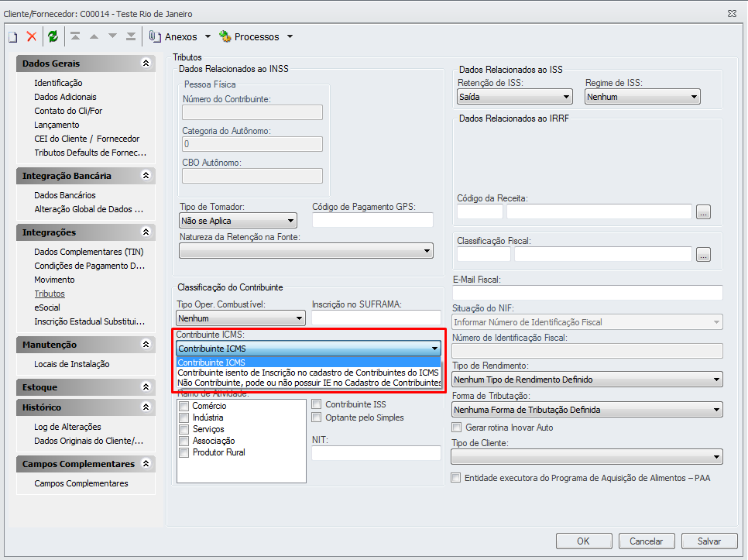Open Tipo de Rendimento dropdown
Screen dimensions: 748x560
tap(587, 380)
